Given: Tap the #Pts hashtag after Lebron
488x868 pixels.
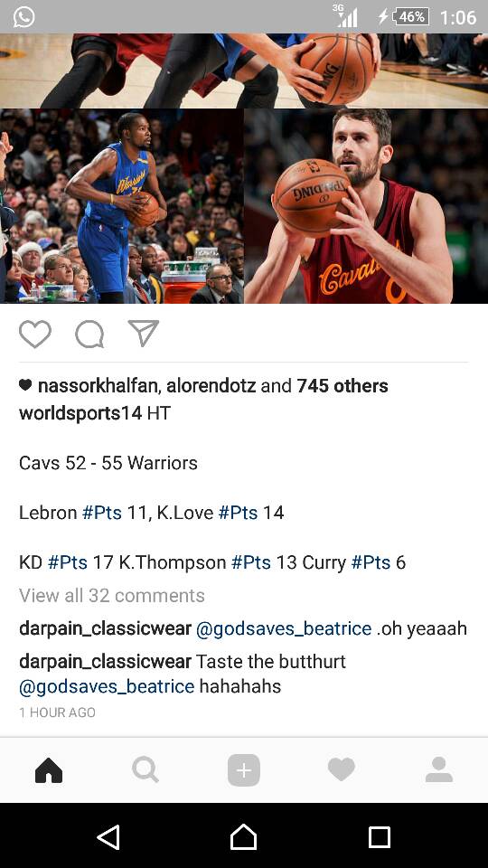Looking at the screenshot, I should point(102,513).
